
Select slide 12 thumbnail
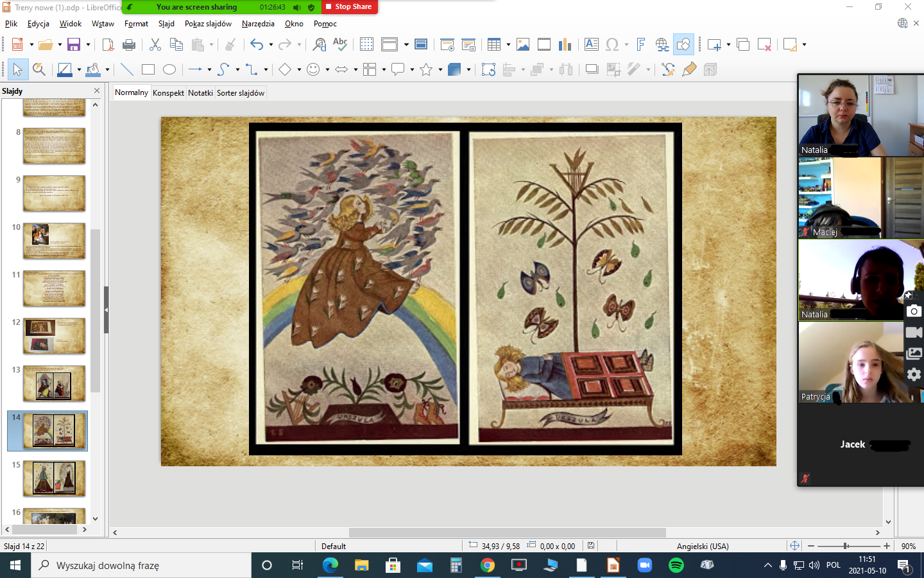coord(54,336)
